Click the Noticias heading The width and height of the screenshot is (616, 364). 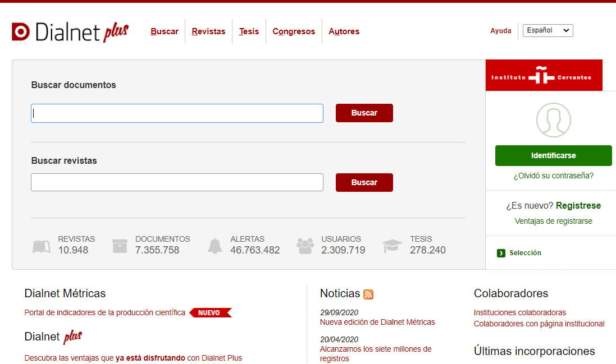(340, 293)
